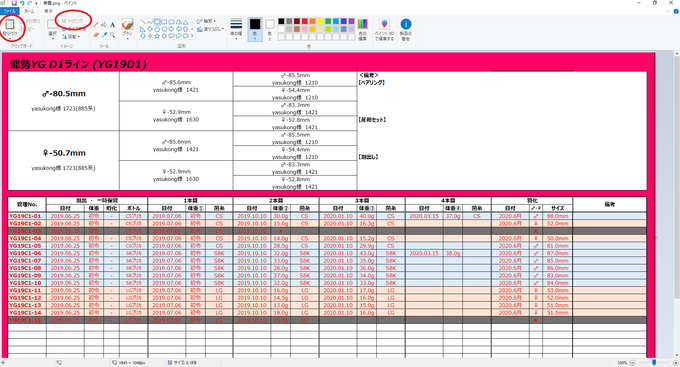The height and width of the screenshot is (367, 680).
Task: Pick the curve shape
Action: tap(150, 22)
